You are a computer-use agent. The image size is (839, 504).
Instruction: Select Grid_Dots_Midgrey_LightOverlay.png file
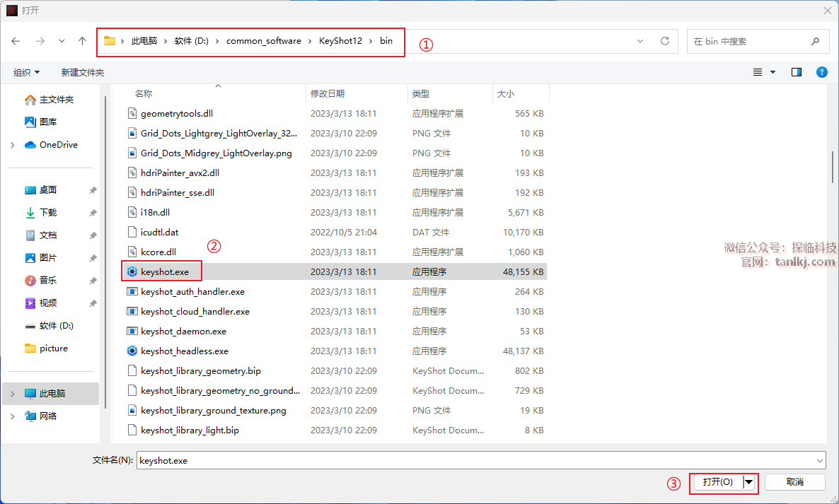(216, 153)
